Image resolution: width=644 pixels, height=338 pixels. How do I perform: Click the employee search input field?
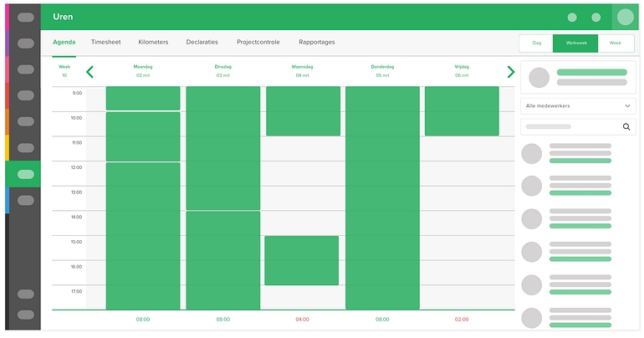point(569,127)
